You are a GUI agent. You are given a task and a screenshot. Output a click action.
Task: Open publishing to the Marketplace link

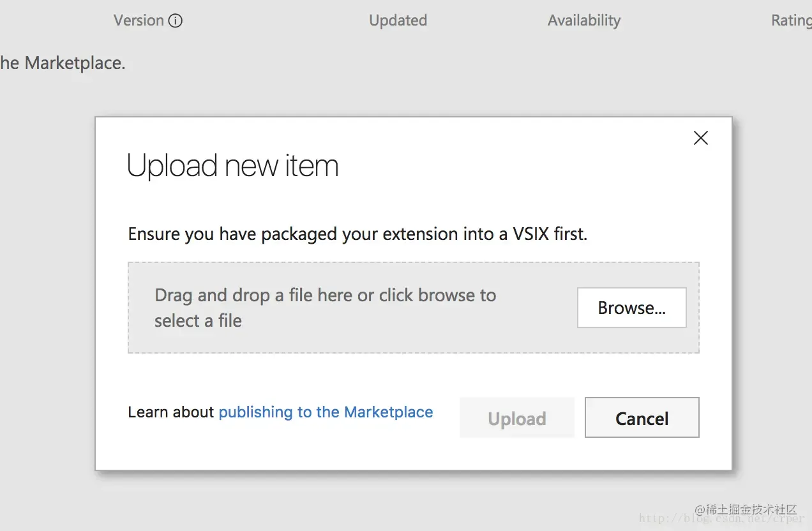click(x=326, y=412)
